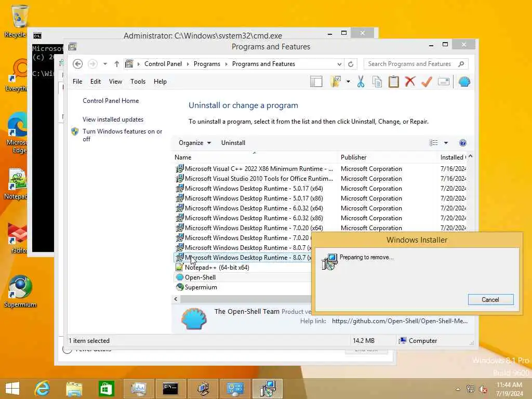Expand the folder options toolbar dropdown arrow
This screenshot has width=532, height=399.
coord(348,82)
